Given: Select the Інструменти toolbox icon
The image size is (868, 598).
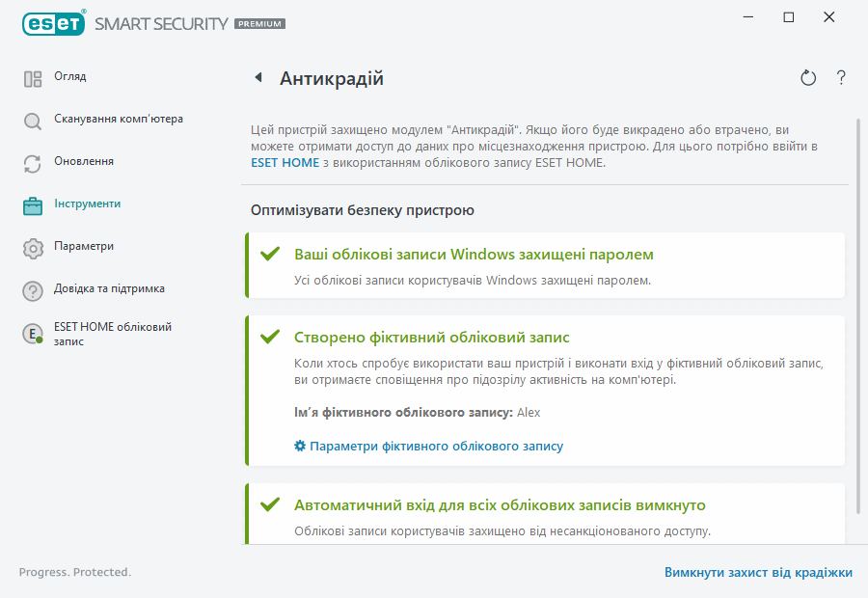Looking at the screenshot, I should [x=32, y=204].
